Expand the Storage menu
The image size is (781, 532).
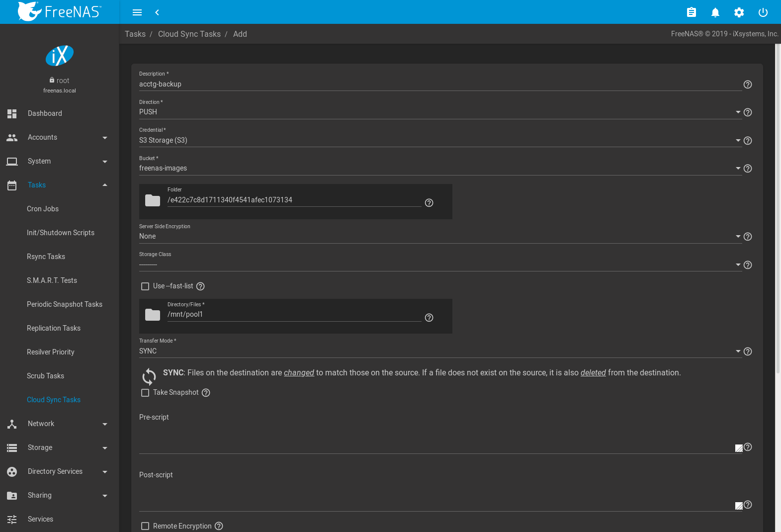click(60, 447)
